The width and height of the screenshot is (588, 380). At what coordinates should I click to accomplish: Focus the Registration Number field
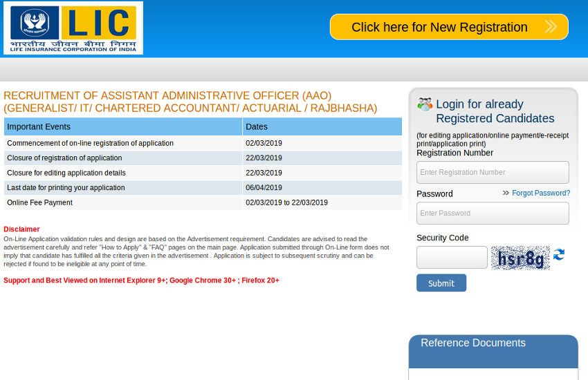pos(493,172)
